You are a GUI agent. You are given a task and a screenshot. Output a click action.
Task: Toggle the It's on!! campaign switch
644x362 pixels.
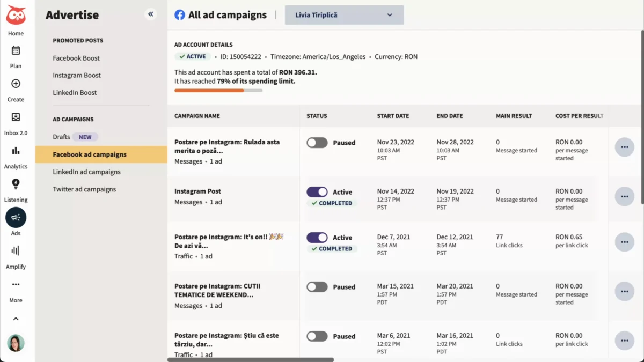pyautogui.click(x=317, y=238)
